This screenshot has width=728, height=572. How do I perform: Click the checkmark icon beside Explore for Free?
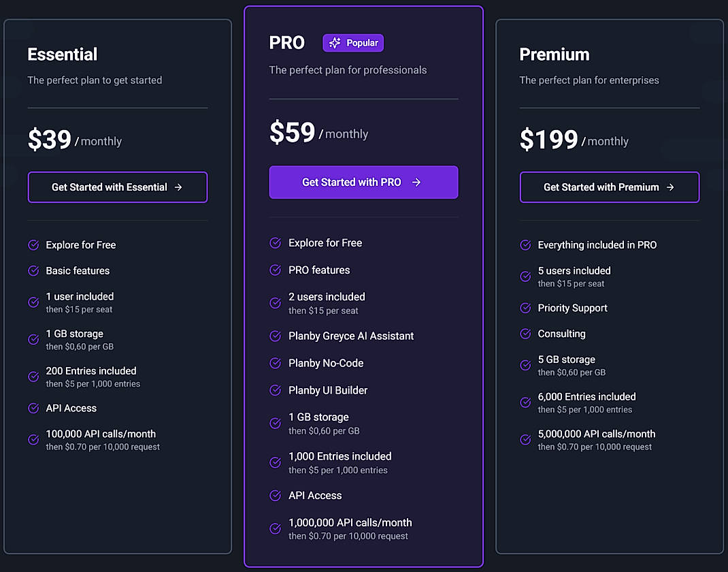coord(33,244)
